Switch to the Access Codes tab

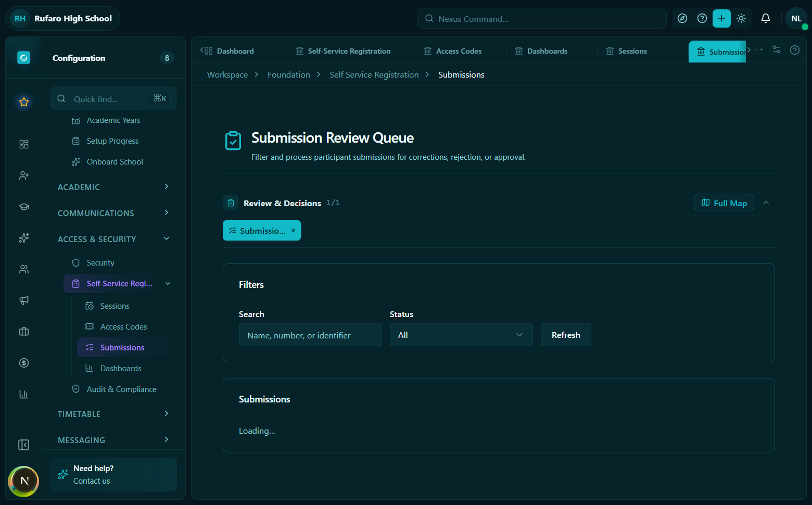click(x=453, y=51)
